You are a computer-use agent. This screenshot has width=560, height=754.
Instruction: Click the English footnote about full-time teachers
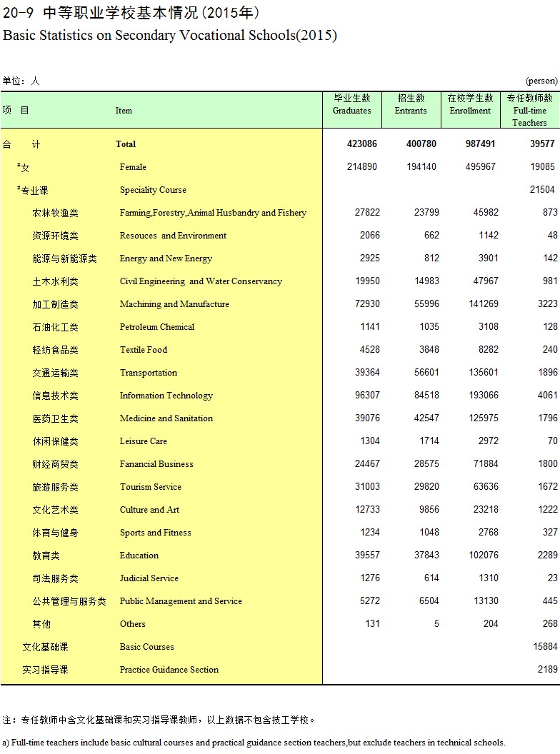tap(254, 743)
